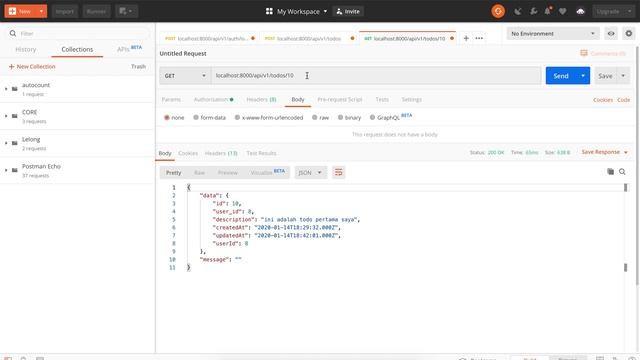Viewport: 640px width, 360px height.
Task: Open the wrench settings icon
Action: 533,11
